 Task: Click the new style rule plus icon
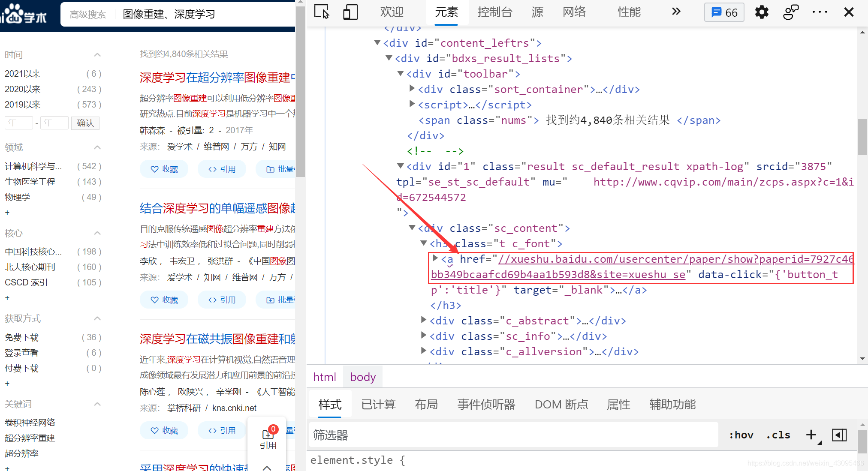pyautogui.click(x=811, y=435)
